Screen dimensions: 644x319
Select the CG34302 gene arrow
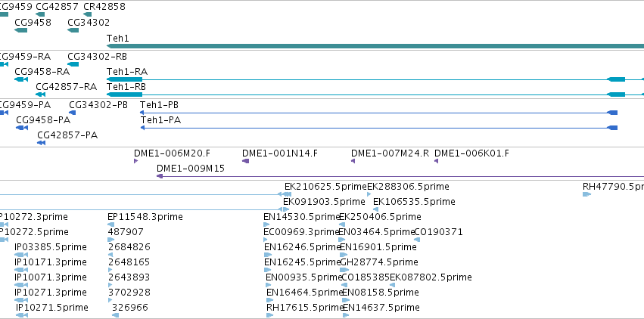pyautogui.click(x=73, y=30)
